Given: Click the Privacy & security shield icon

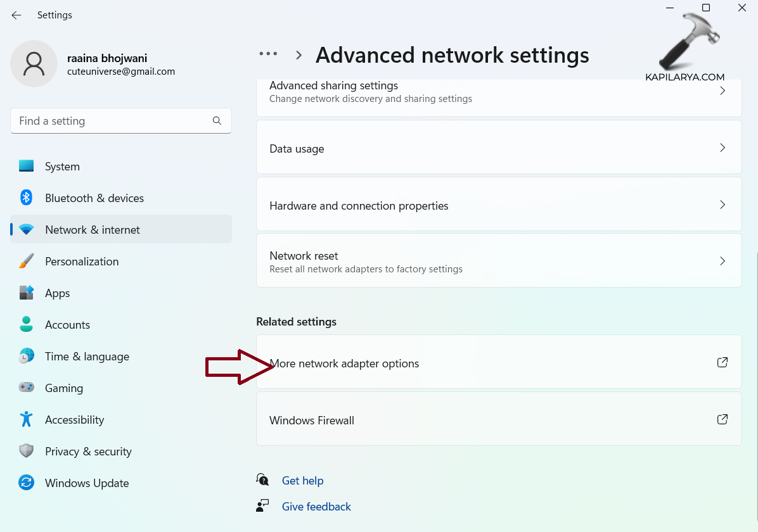Looking at the screenshot, I should [x=26, y=451].
